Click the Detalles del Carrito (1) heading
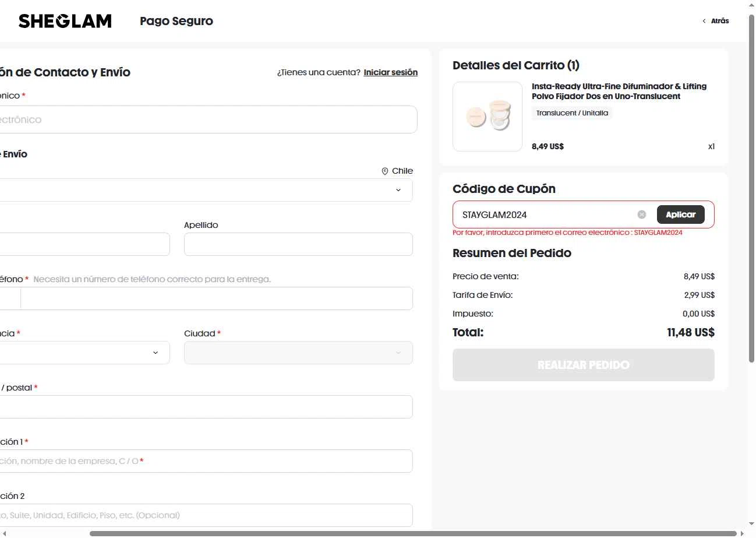This screenshot has height=538, width=756. 516,65
